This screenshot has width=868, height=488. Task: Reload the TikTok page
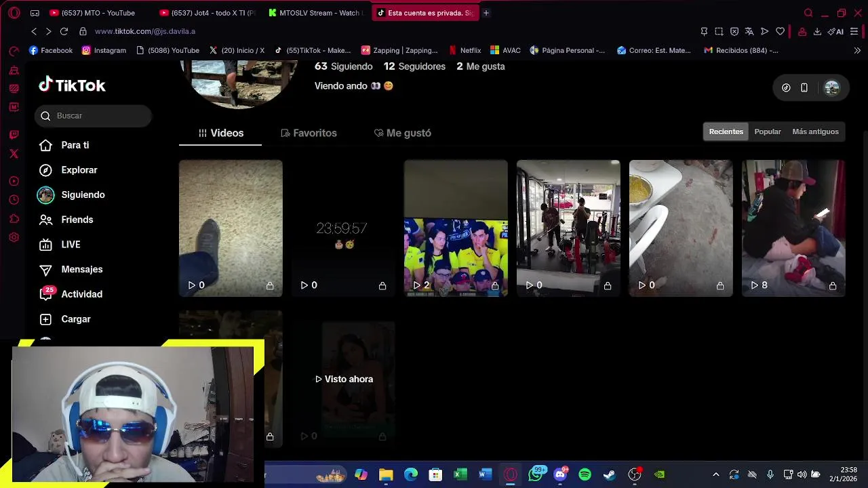[64, 31]
